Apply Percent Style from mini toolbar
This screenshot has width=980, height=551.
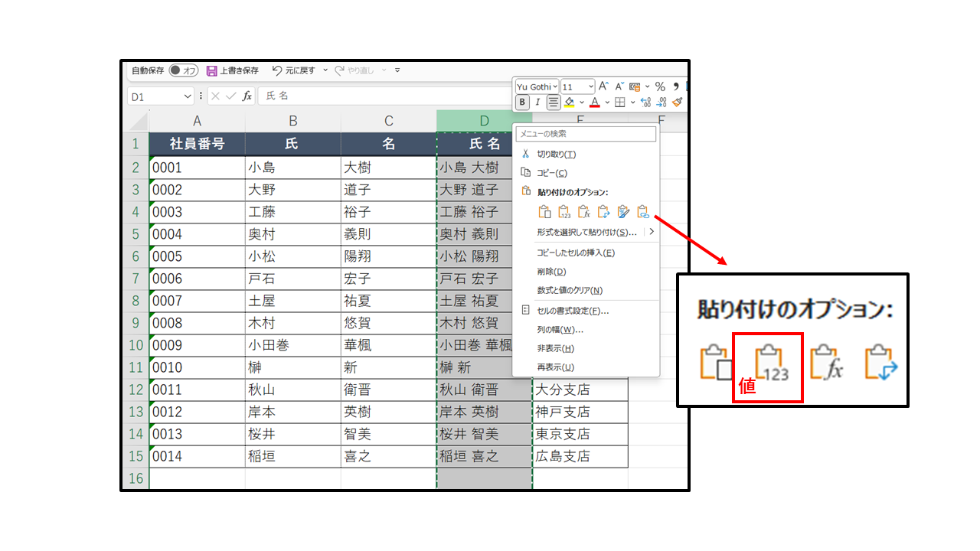click(x=659, y=86)
